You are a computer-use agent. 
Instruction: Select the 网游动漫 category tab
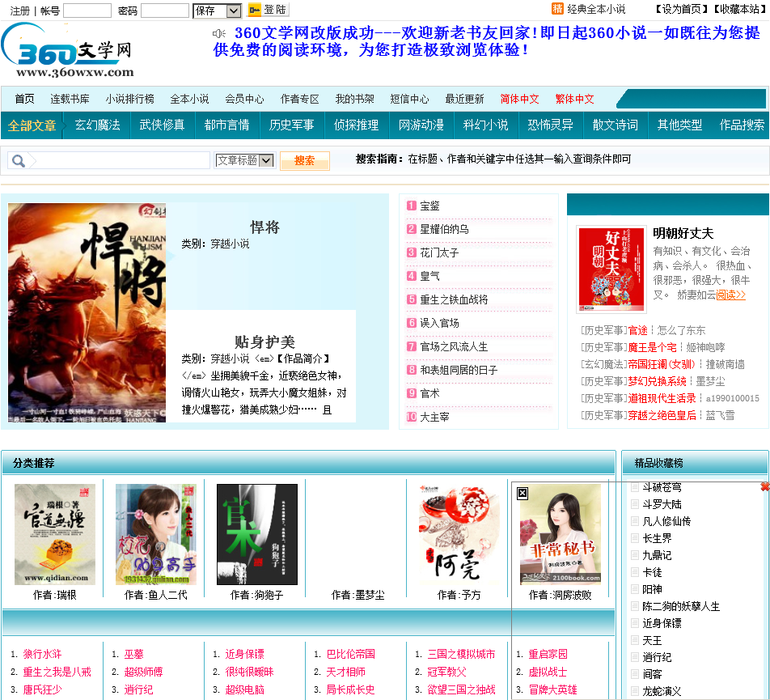(x=421, y=125)
